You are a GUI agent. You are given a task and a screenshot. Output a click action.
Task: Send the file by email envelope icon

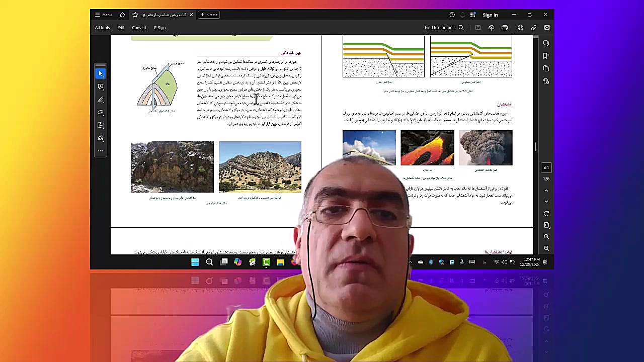coord(547,28)
